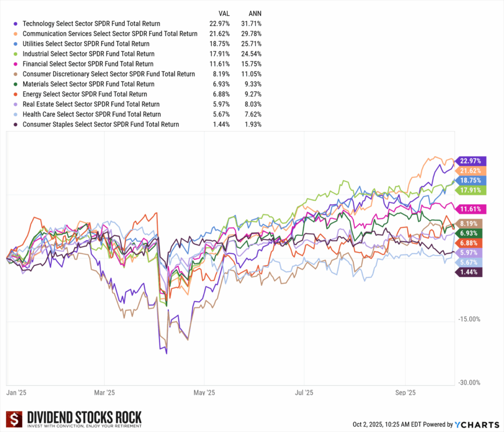Viewport: 504px width, 432px height.
Task: Select the Consumer Staples Select Sector legend entry
Action: (100, 124)
